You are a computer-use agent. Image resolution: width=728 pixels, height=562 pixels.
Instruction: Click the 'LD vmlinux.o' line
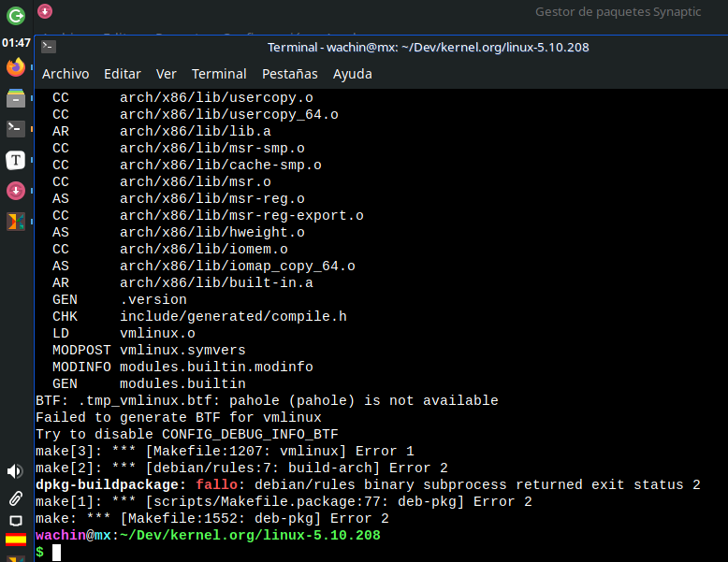click(x=124, y=333)
